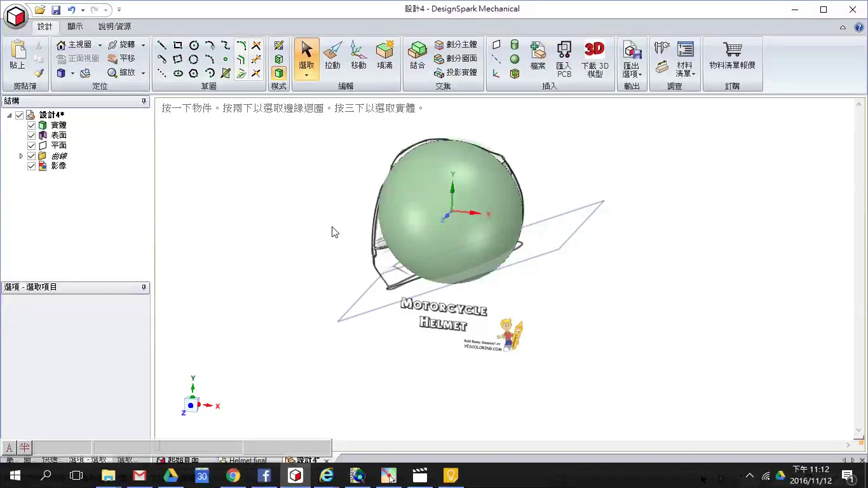Image resolution: width=868 pixels, height=488 pixels.
Task: Collapse the 設計4* root tree node
Action: (10, 115)
